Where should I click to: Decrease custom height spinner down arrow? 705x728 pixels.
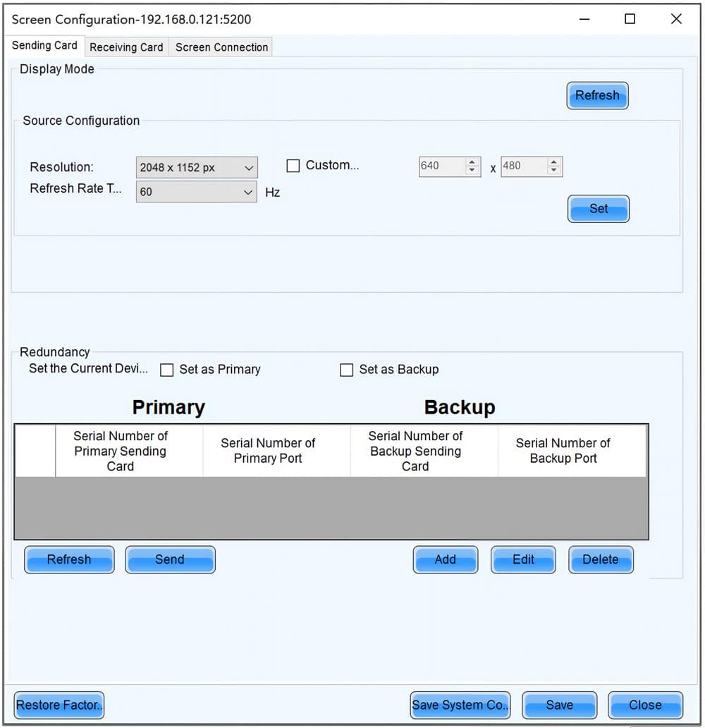pyautogui.click(x=553, y=171)
